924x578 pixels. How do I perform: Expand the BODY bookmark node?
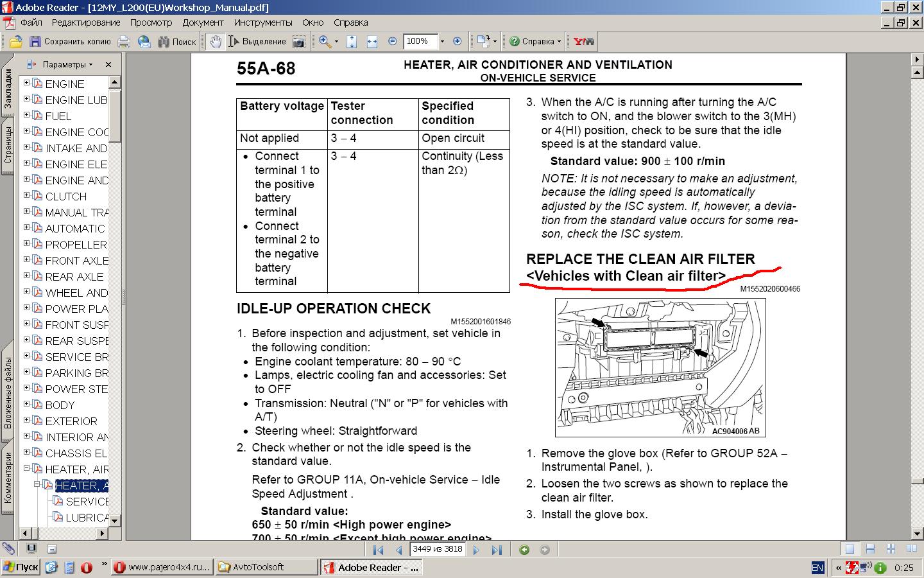(27, 404)
